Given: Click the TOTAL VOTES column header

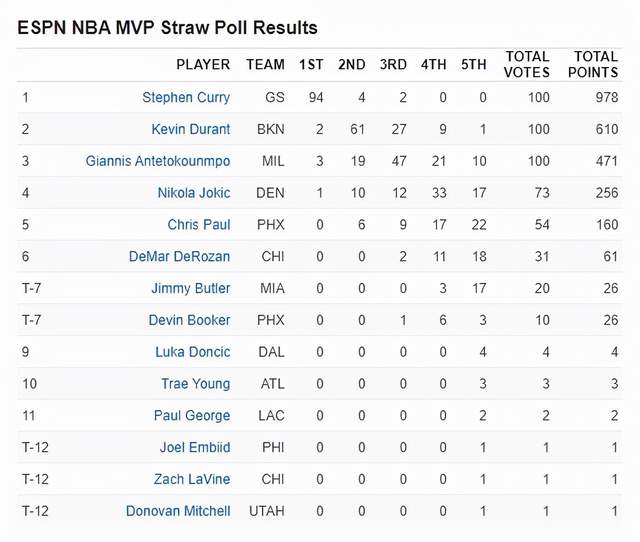Looking at the screenshot, I should (x=527, y=64).
